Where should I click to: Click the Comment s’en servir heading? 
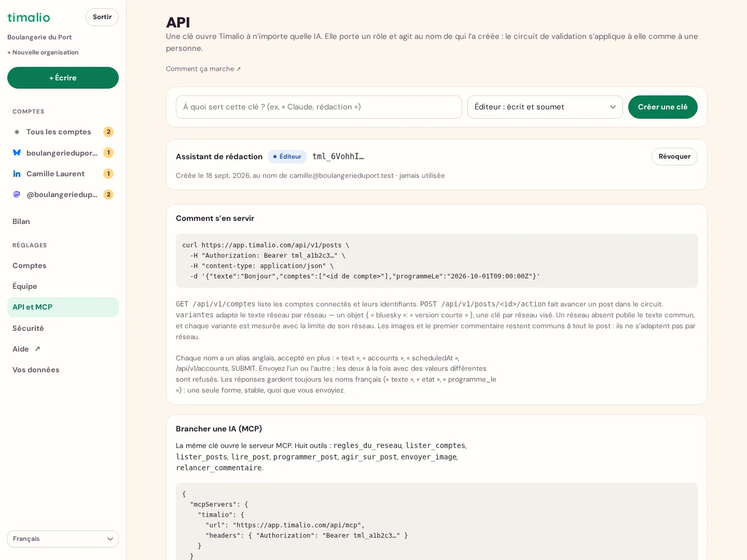(215, 218)
